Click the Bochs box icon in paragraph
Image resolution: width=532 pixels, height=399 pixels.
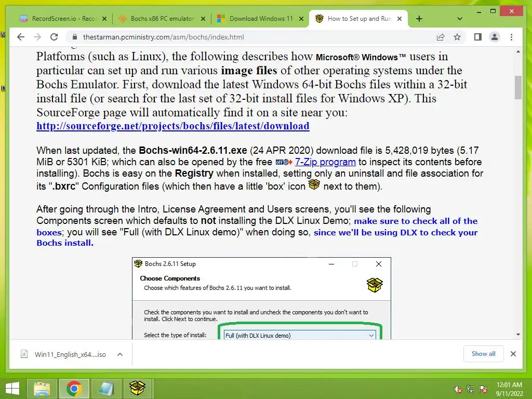pos(314,184)
